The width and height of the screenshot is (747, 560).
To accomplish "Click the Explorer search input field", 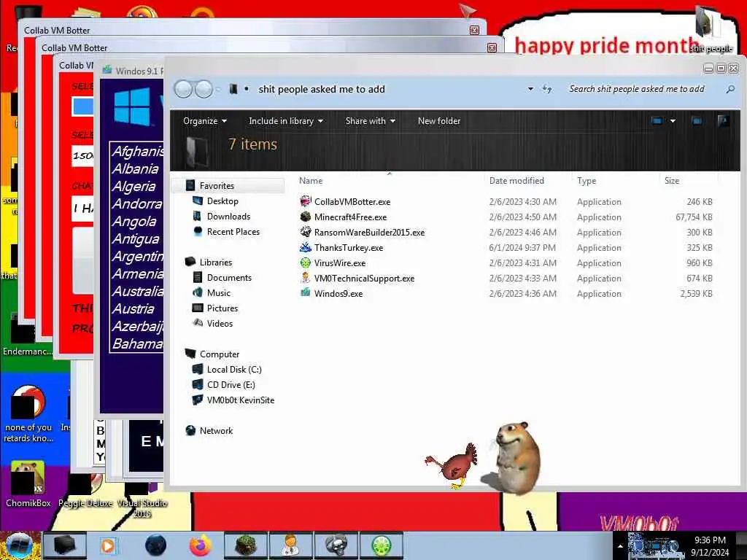I will [x=636, y=89].
